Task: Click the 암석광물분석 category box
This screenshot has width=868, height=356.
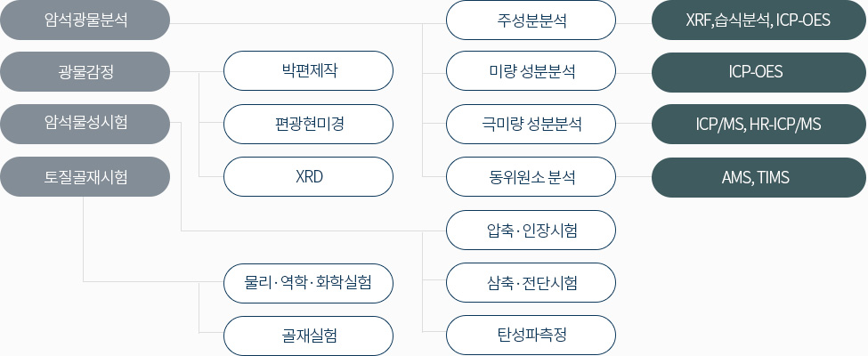Action: [x=85, y=20]
